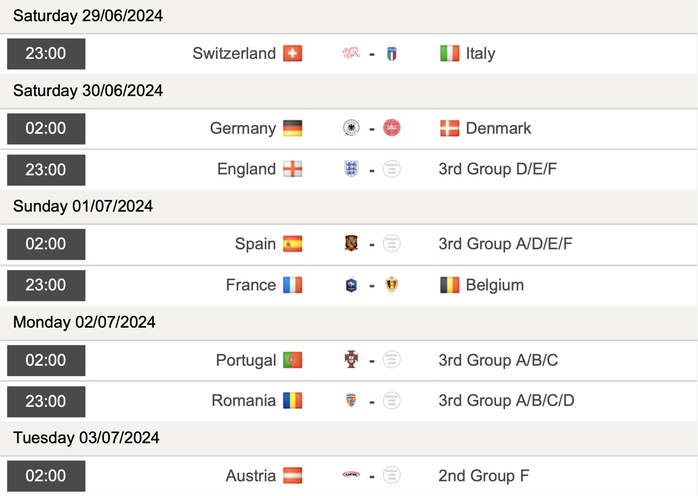Screen dimensions: 698x496
Task: Click the Belgium team crest icon
Action: click(392, 285)
